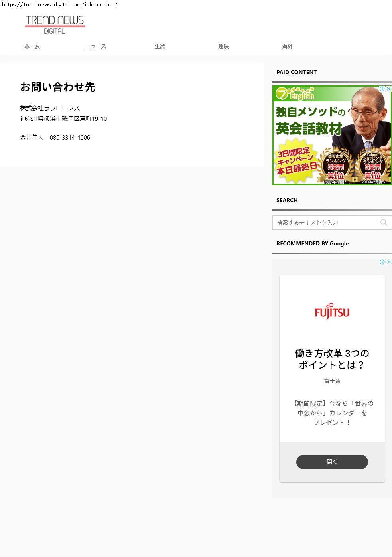Open the 趣味 category
The height and width of the screenshot is (557, 392).
coord(223,47)
